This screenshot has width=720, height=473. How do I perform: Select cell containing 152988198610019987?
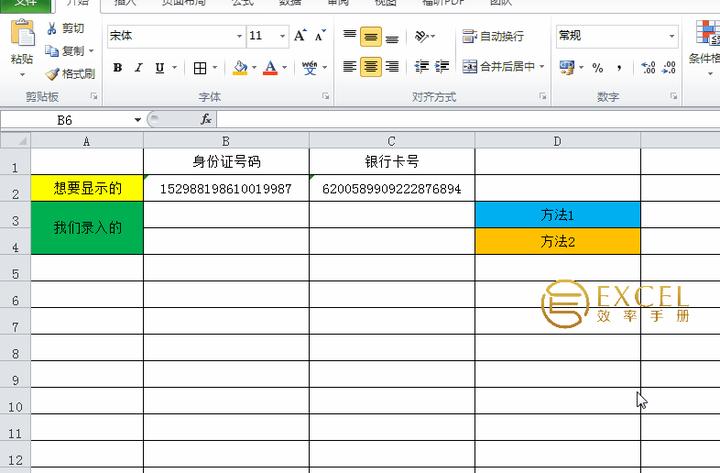(x=226, y=188)
